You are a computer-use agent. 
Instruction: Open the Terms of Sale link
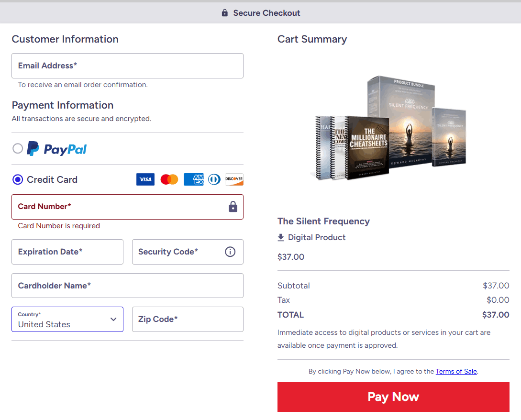[456, 371]
